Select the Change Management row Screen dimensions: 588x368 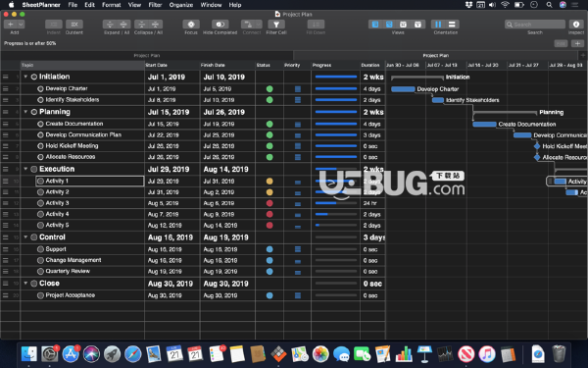tap(193, 260)
